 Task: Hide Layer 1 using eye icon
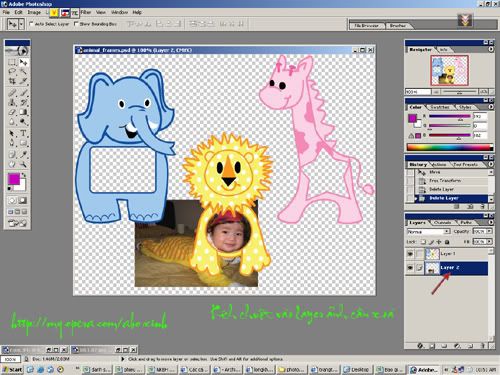(x=410, y=254)
